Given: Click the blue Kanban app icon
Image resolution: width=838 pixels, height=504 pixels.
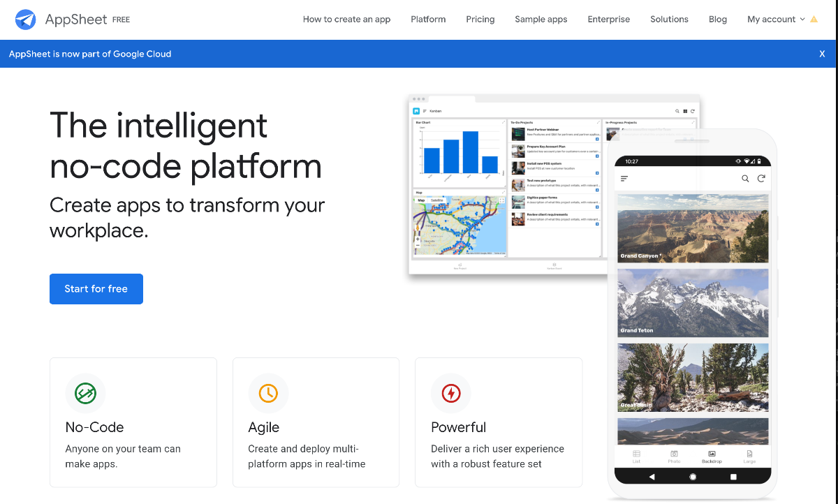Looking at the screenshot, I should pyautogui.click(x=416, y=111).
